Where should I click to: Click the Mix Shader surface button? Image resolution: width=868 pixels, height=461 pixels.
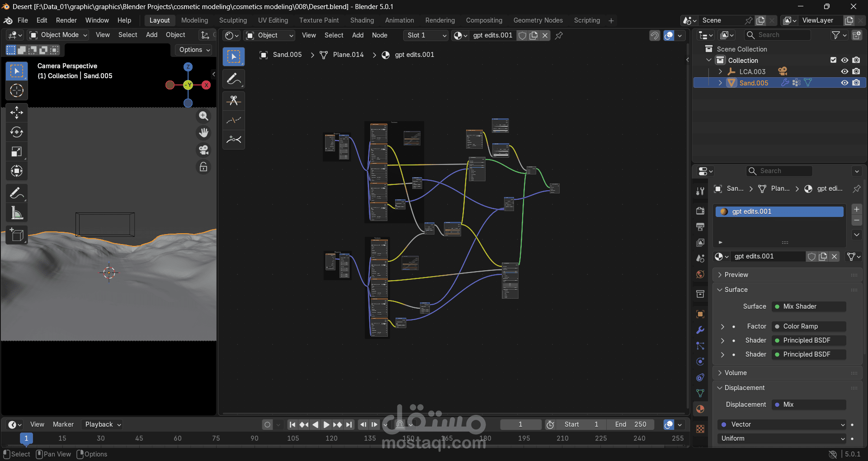point(808,306)
